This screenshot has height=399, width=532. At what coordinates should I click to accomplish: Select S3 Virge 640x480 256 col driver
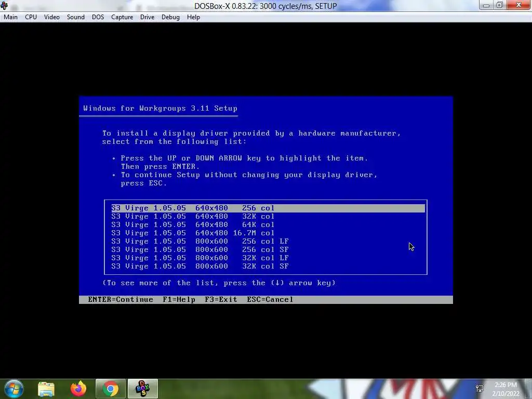pos(268,208)
